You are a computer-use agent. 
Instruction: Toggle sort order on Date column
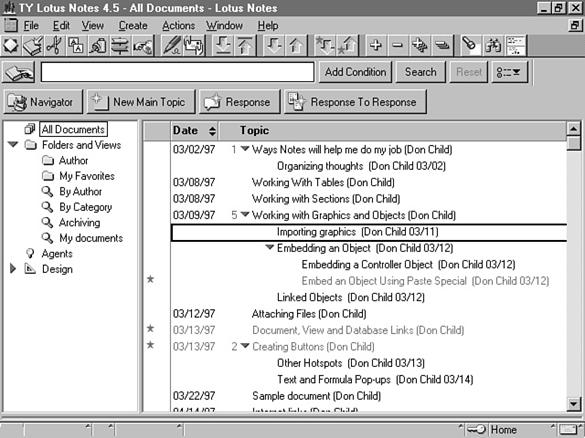tap(212, 131)
